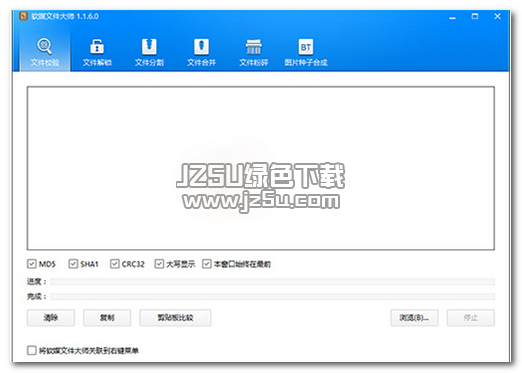Click the 浏览(B)... browse button
The height and width of the screenshot is (373, 522).
(x=414, y=318)
